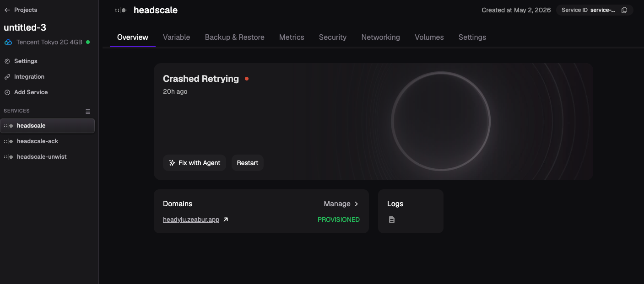Click the headscale-ack service icon
Screen dimensions: 644x284
coord(9,141)
